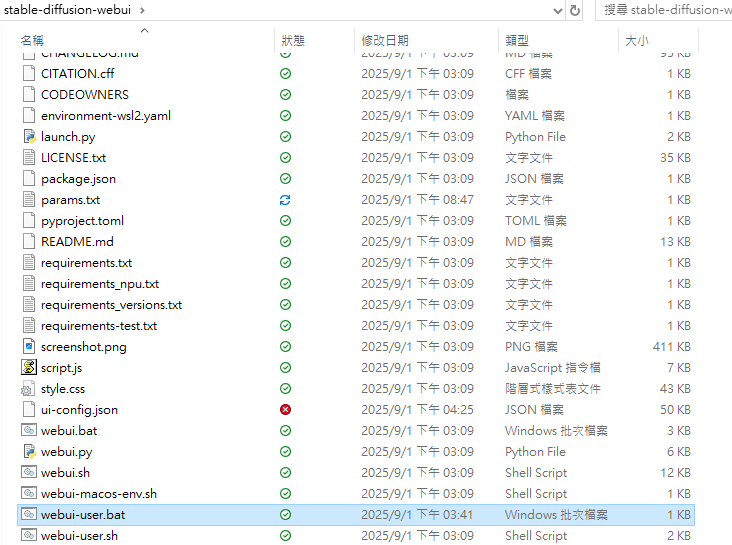732x545 pixels.
Task: Click the 411 KB size of screenshot.png
Action: [672, 347]
